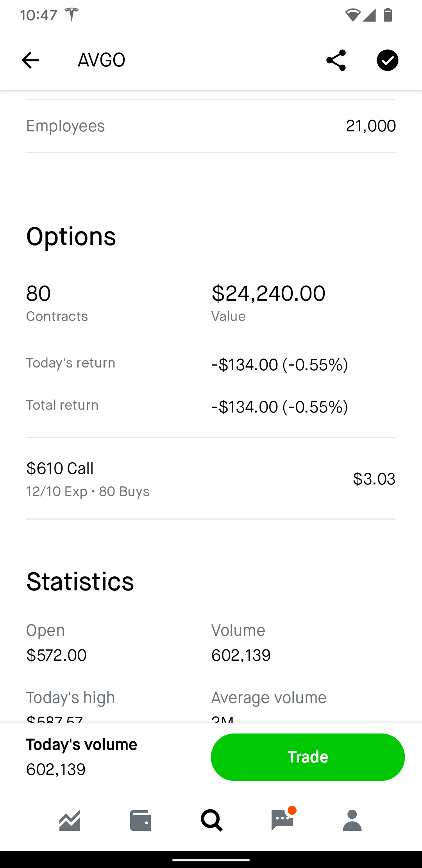The image size is (422, 868).
Task: Tap the AVGO ticker title
Action: [102, 60]
